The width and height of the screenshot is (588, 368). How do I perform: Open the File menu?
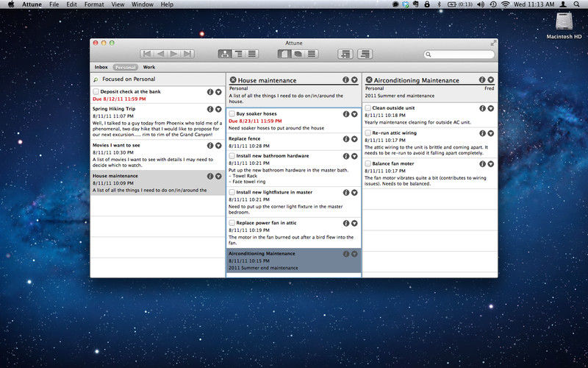(54, 4)
